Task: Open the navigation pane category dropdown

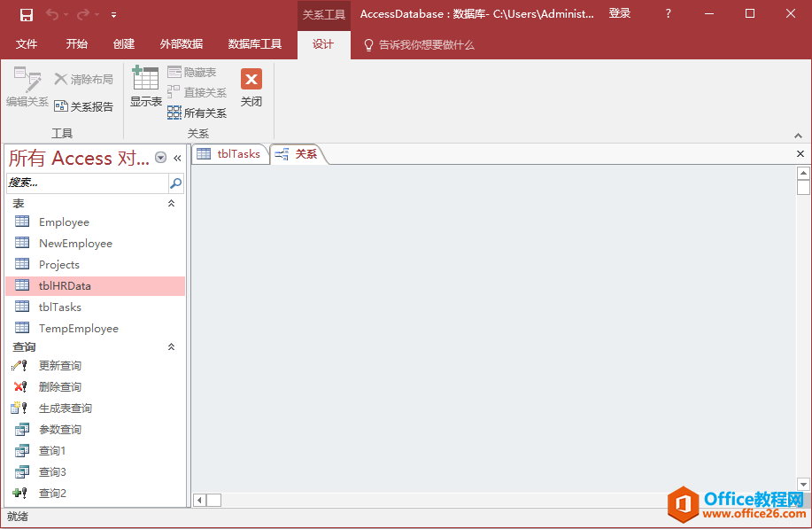Action: 160,158
